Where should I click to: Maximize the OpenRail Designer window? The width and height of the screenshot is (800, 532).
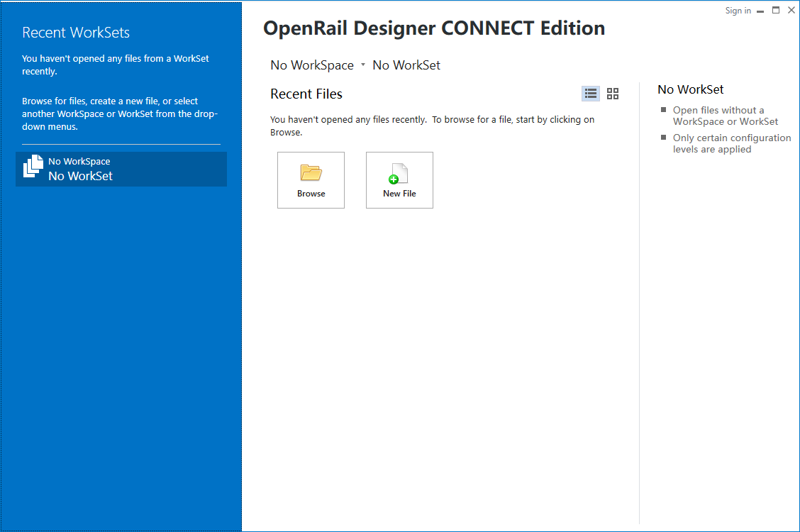point(775,10)
